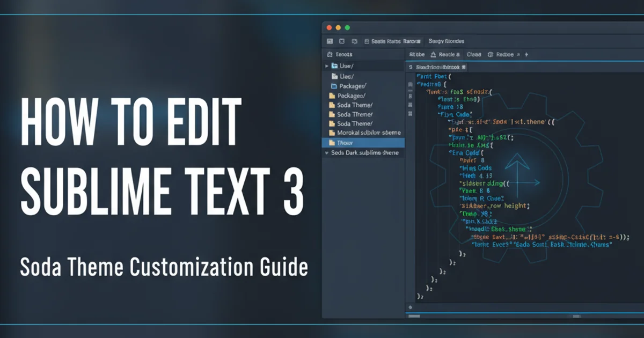Open the Redloe tab
Image resolution: width=644 pixels, height=338 pixels.
tap(504, 55)
